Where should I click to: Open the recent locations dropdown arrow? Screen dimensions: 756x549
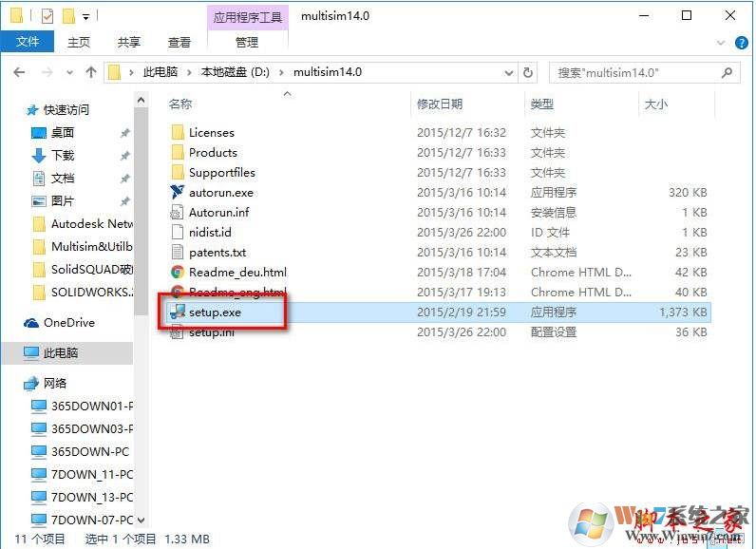pyautogui.click(x=70, y=73)
